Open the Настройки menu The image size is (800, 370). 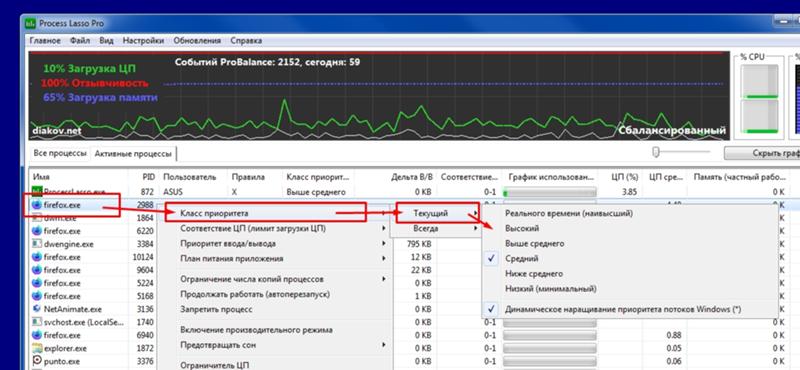click(143, 41)
